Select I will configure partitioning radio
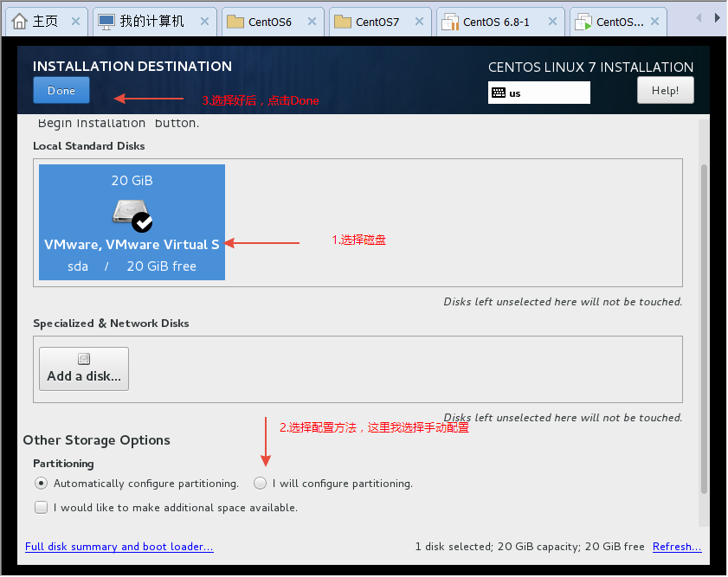728x577 pixels. 260,484
